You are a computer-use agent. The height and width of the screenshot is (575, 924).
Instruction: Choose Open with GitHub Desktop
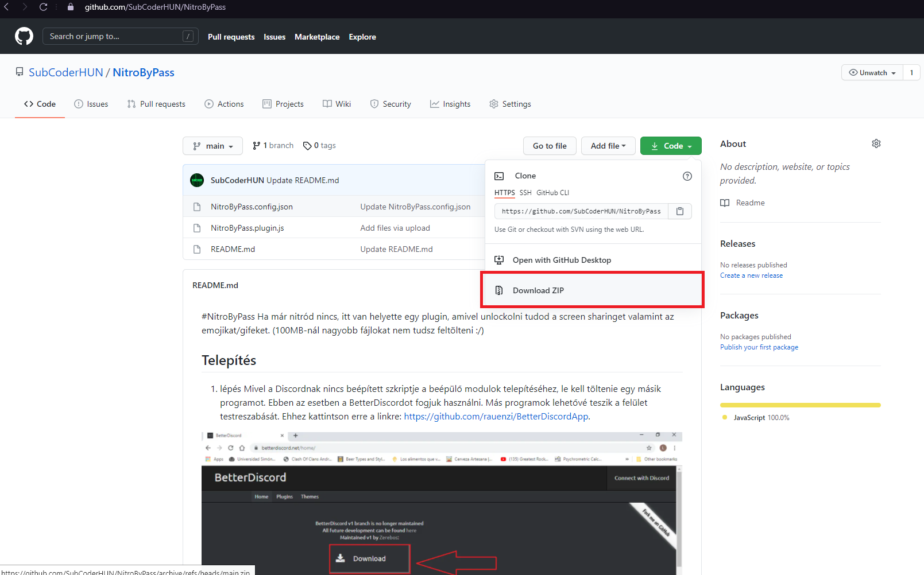click(x=593, y=260)
